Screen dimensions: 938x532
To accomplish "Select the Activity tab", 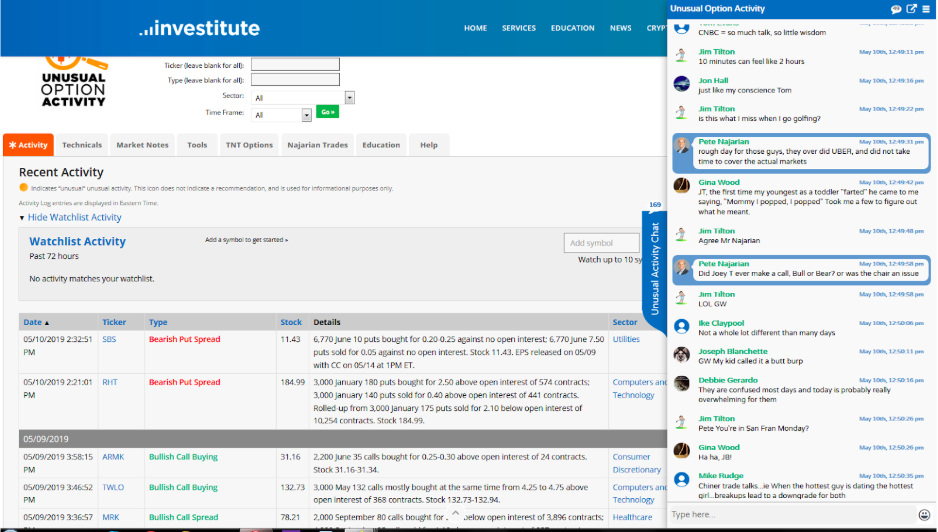I will 28,145.
